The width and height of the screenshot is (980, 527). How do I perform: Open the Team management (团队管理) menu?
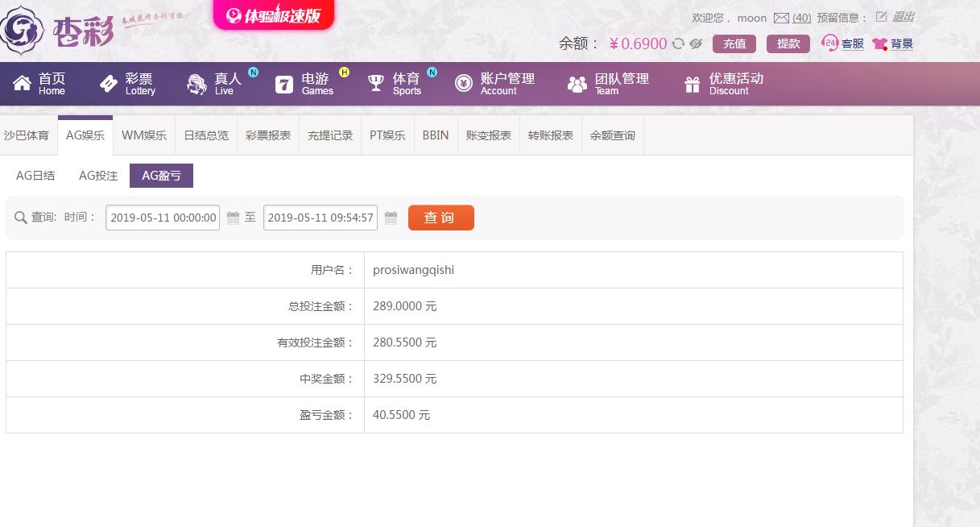608,83
